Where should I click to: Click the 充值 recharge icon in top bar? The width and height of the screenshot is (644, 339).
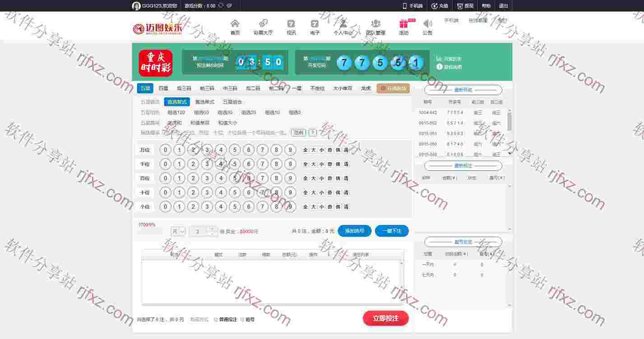point(434,6)
